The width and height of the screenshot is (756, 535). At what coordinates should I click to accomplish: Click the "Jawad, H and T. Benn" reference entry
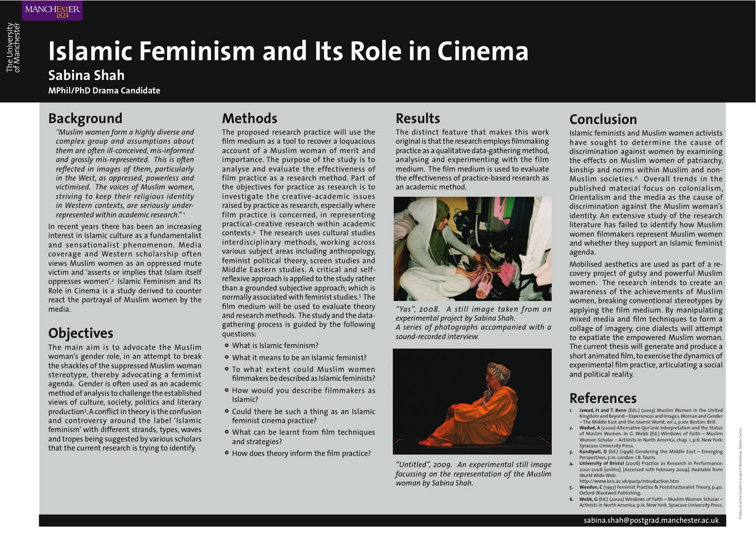tap(646, 416)
